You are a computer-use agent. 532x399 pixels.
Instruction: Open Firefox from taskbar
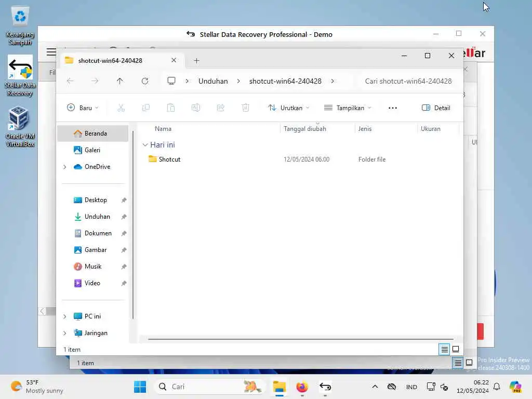click(x=302, y=387)
